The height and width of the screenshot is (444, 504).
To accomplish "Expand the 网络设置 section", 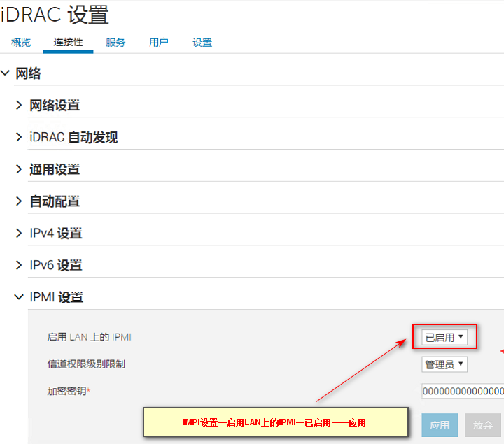I will 19,105.
